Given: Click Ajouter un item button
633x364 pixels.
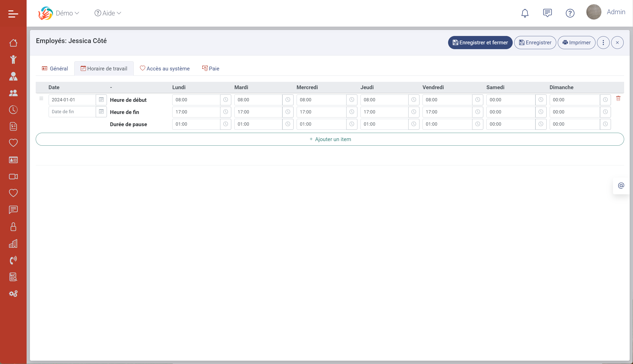Looking at the screenshot, I should [330, 139].
